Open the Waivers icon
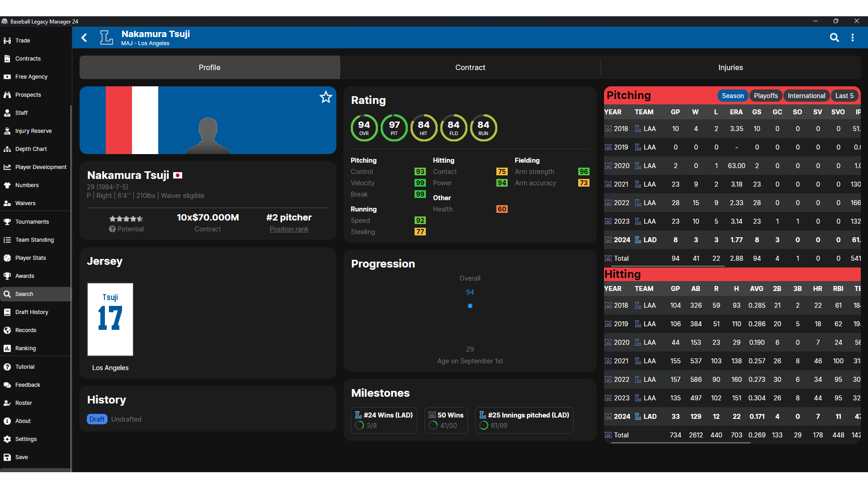Viewport: 868px width, 488px height. [7, 203]
